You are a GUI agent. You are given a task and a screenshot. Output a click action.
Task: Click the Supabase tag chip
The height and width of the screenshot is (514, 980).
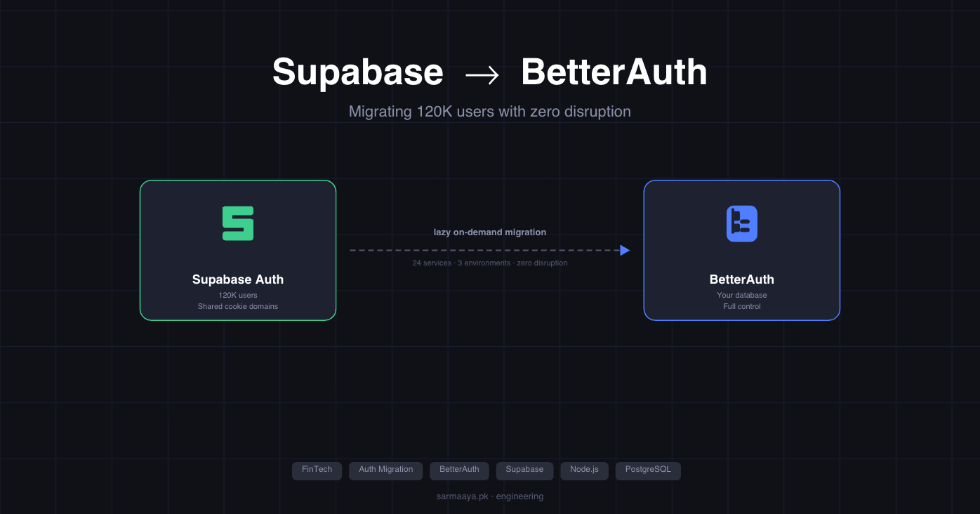[x=525, y=470]
